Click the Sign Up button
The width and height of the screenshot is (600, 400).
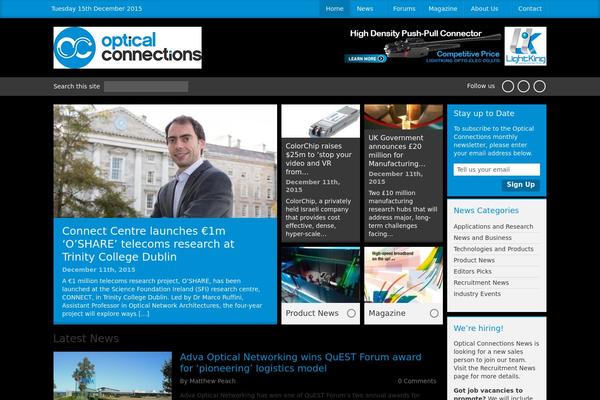[x=521, y=184]
